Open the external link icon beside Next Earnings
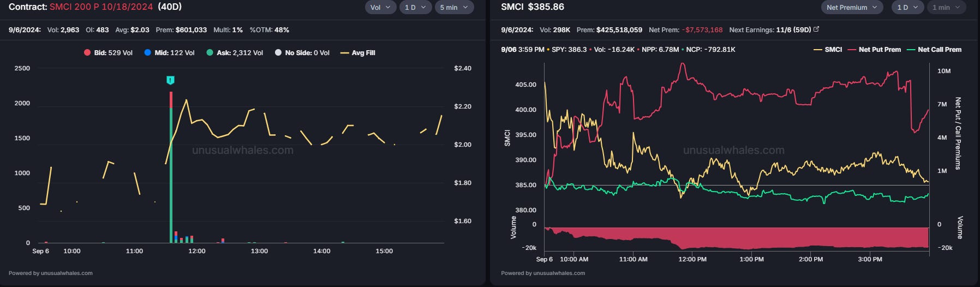This screenshot has width=980, height=287. (x=816, y=29)
